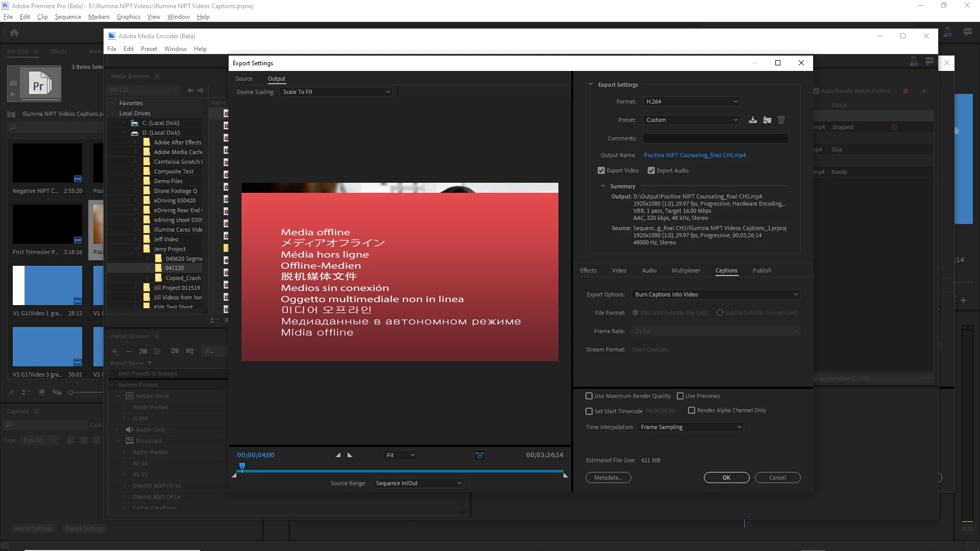Screen dimensions: 980x551
Task: Collapse the Summary section
Action: pyautogui.click(x=603, y=186)
